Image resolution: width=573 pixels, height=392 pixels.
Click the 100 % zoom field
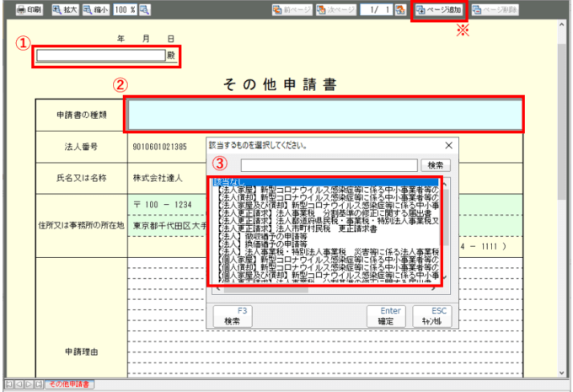click(x=125, y=10)
